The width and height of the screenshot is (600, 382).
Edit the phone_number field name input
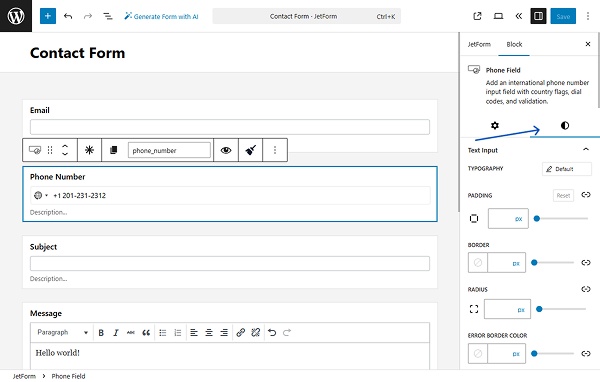[169, 150]
